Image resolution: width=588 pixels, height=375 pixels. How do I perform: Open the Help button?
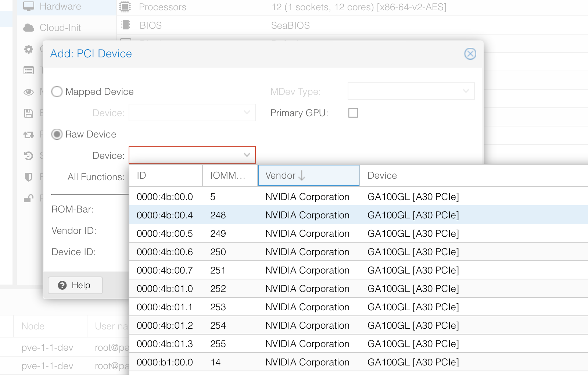(x=75, y=285)
